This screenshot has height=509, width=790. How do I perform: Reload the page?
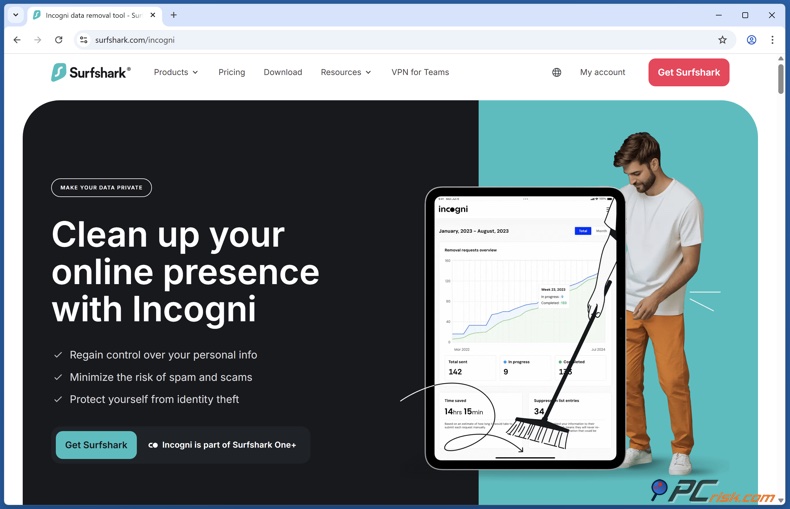click(59, 40)
